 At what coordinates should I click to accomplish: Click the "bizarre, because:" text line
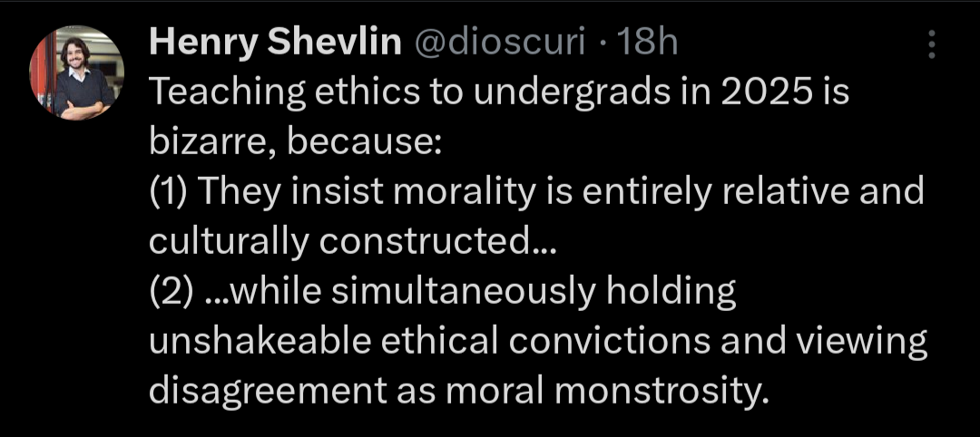click(x=293, y=143)
